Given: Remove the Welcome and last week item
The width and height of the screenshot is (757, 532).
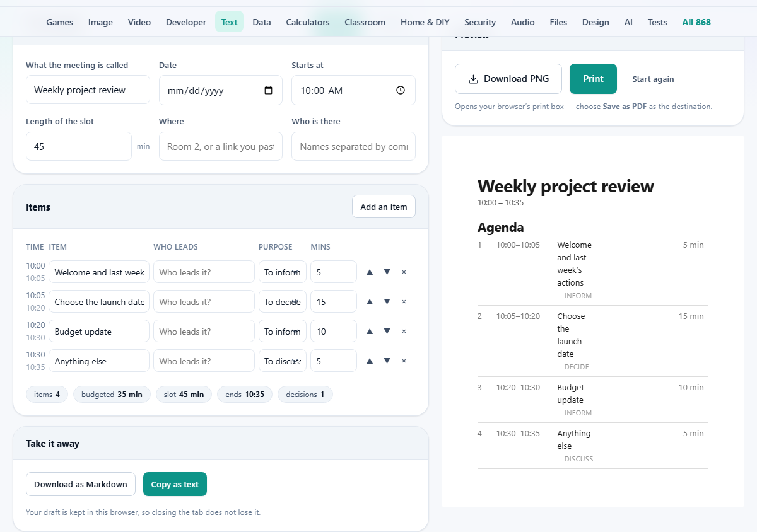Looking at the screenshot, I should coord(404,272).
